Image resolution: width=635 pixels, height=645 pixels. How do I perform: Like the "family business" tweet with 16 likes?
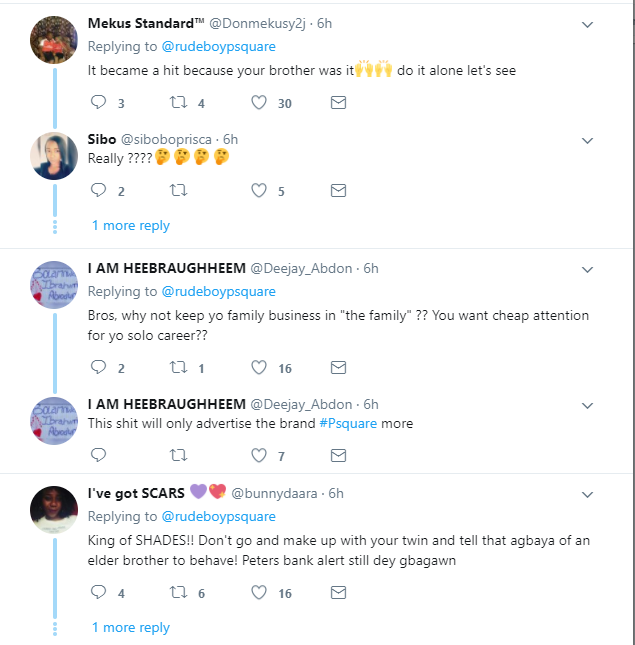(259, 368)
